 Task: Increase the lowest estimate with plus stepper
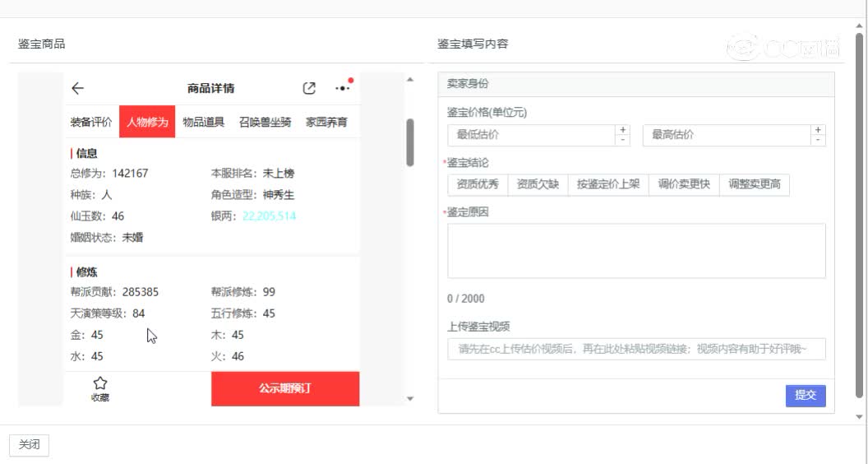pyautogui.click(x=622, y=130)
